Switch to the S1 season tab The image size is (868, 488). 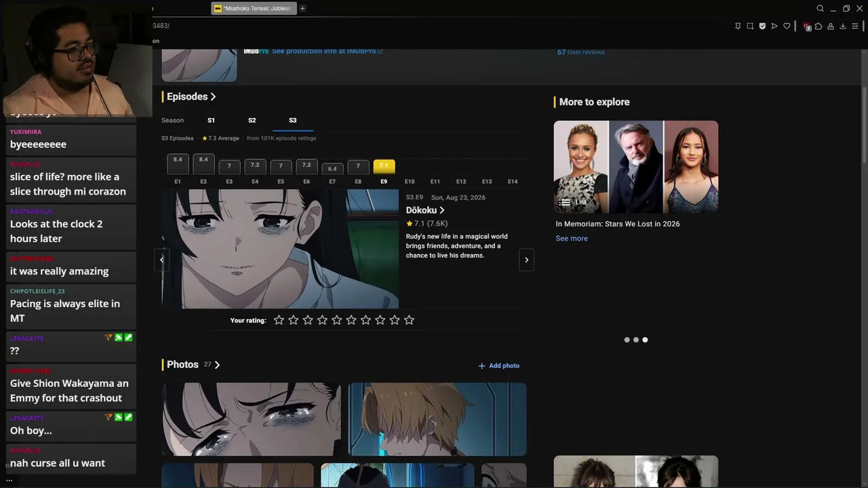click(x=211, y=120)
